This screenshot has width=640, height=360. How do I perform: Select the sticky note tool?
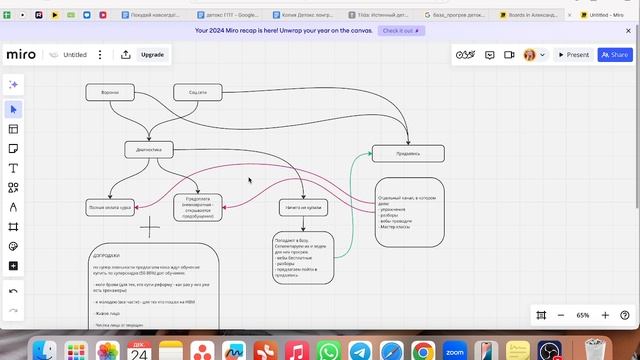13,149
